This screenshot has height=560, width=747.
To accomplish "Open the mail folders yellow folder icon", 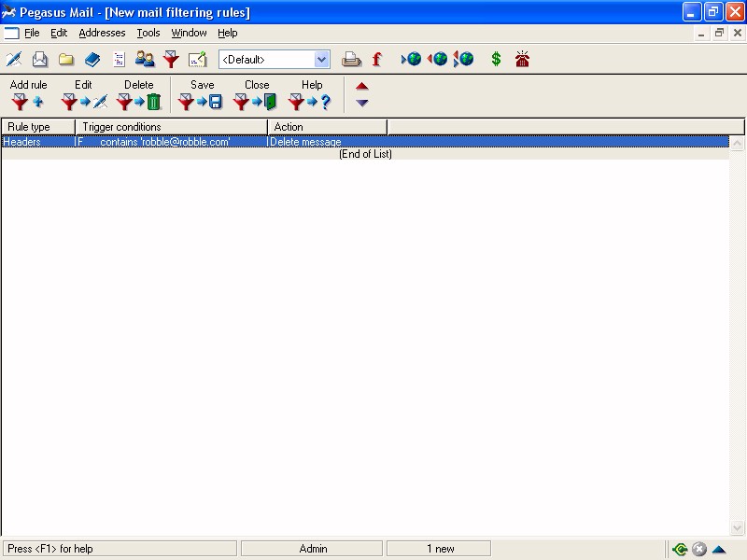I will point(66,60).
